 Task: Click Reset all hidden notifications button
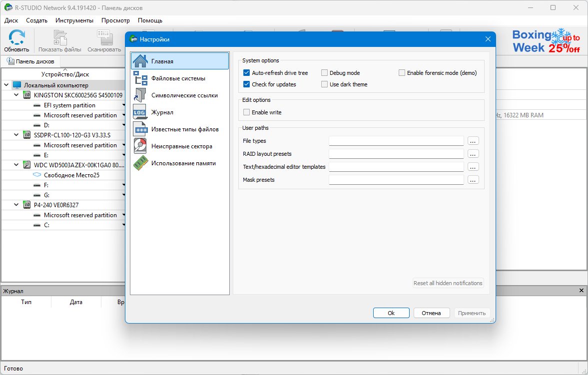tap(448, 283)
